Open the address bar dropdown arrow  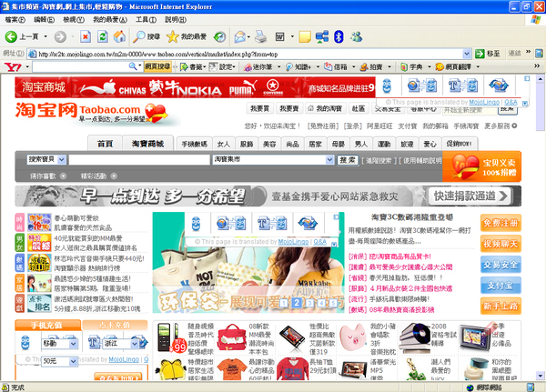pyautogui.click(x=467, y=54)
